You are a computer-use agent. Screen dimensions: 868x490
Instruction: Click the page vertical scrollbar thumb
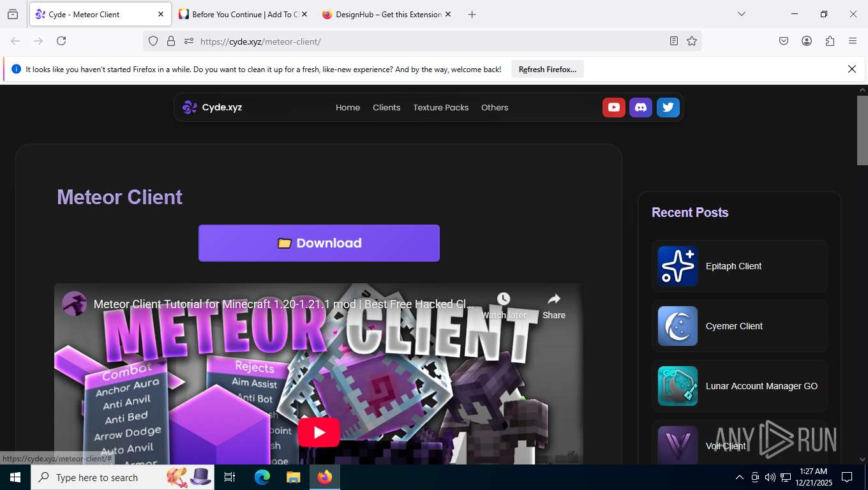pyautogui.click(x=862, y=131)
